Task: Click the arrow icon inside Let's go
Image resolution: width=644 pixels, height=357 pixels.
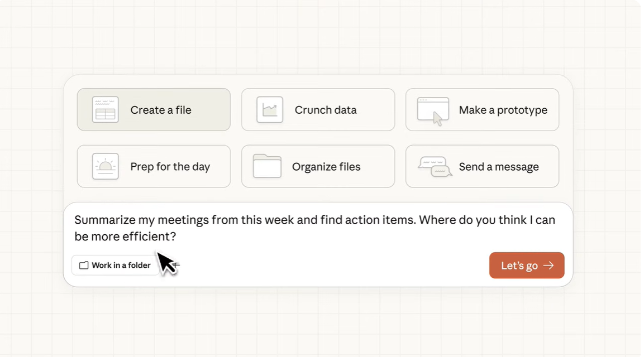Action: pos(547,266)
